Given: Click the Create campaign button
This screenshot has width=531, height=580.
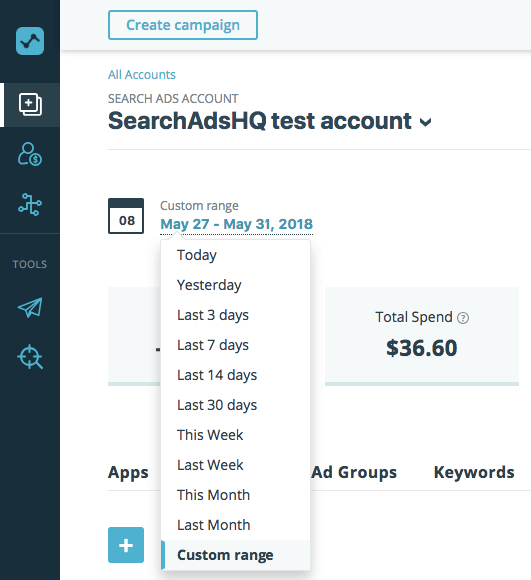Looking at the screenshot, I should (183, 25).
